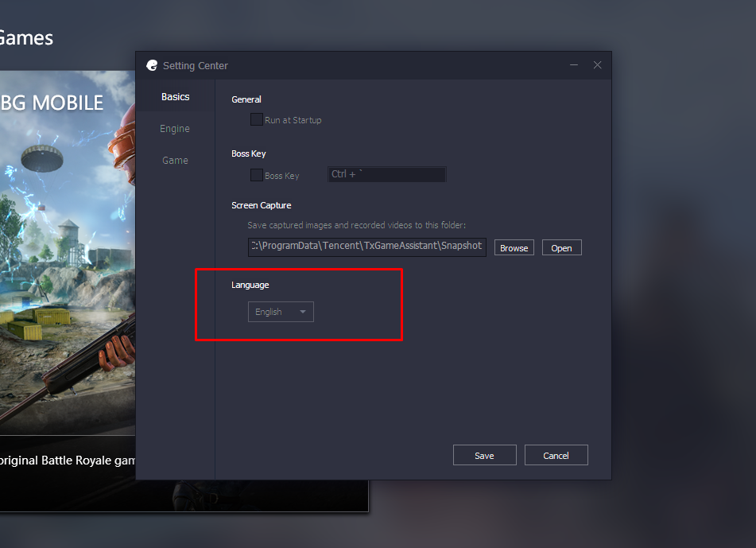Screen dimensions: 756x548
Task: Click Open to view the snapshot folder
Action: tap(562, 248)
